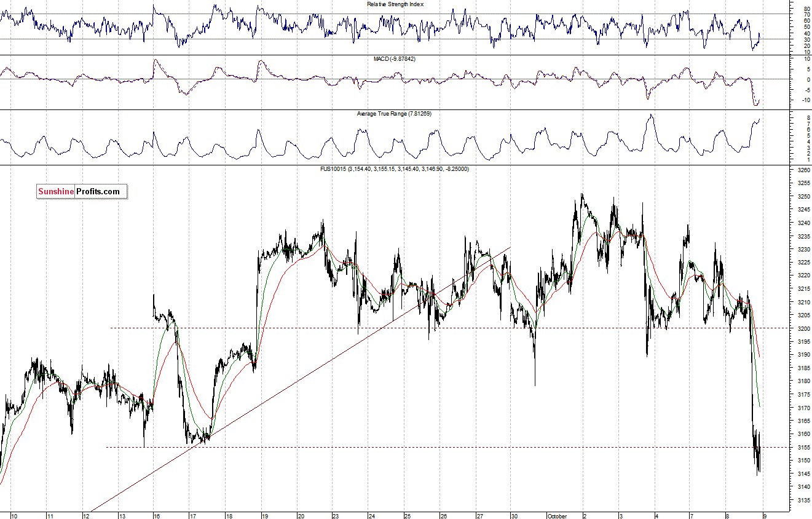Viewport: 812px width, 519px height.
Task: Click date label 25 on the time axis
Action: (x=408, y=516)
